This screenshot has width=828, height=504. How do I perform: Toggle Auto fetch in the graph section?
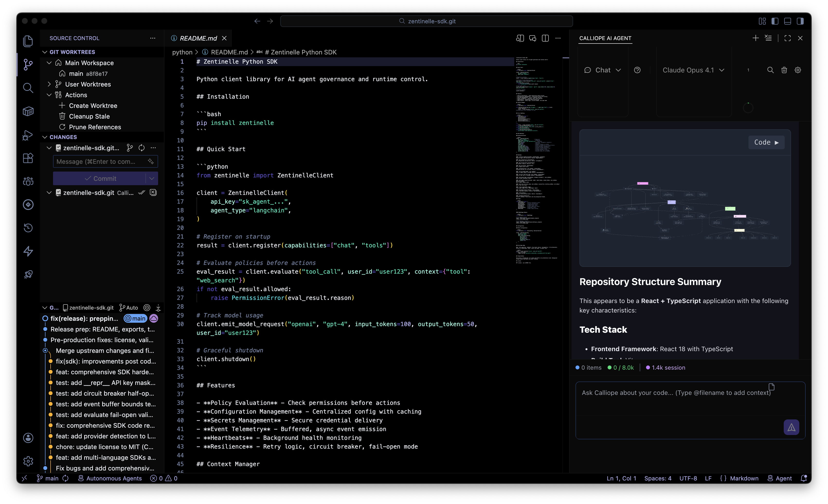coord(128,308)
